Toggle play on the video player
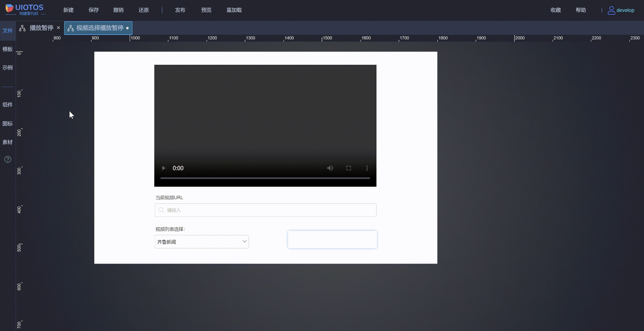The height and width of the screenshot is (331, 644). click(163, 168)
